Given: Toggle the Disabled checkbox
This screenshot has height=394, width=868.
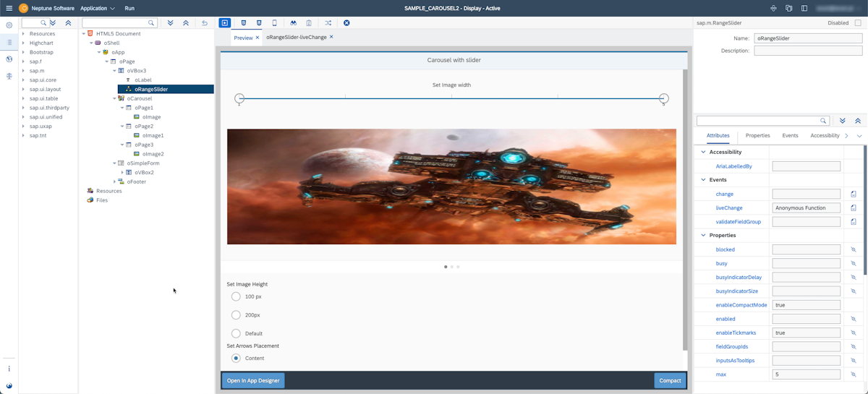Looking at the screenshot, I should pos(858,23).
